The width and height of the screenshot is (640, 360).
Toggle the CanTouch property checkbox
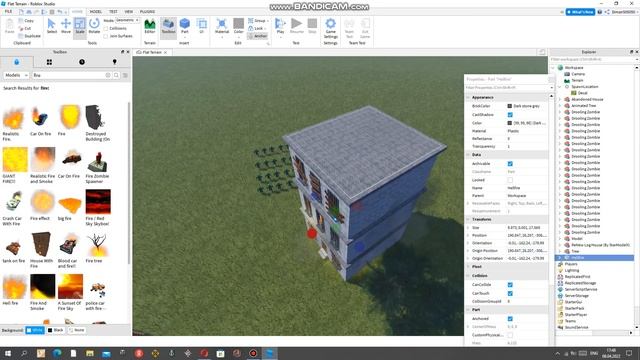tap(510, 293)
